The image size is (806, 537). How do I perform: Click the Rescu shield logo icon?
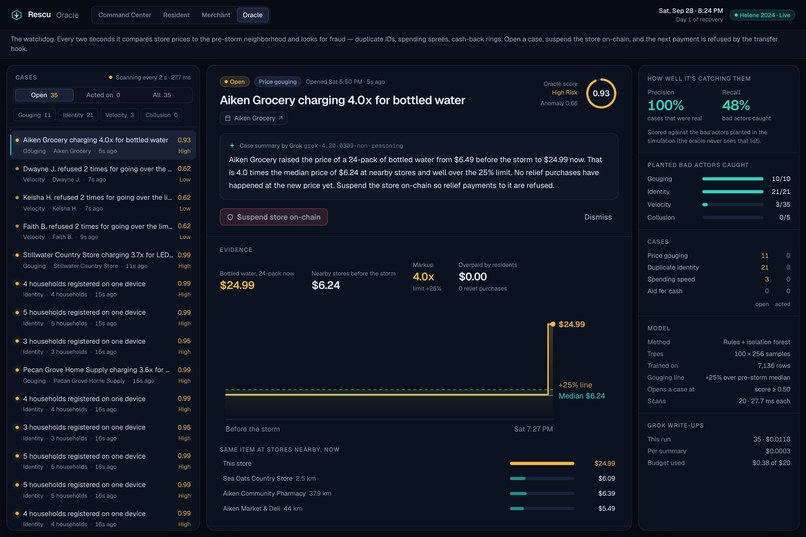click(16, 15)
